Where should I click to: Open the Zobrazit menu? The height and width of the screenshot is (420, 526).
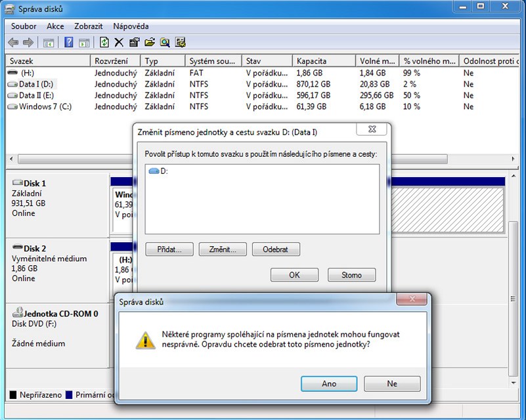[x=88, y=26]
